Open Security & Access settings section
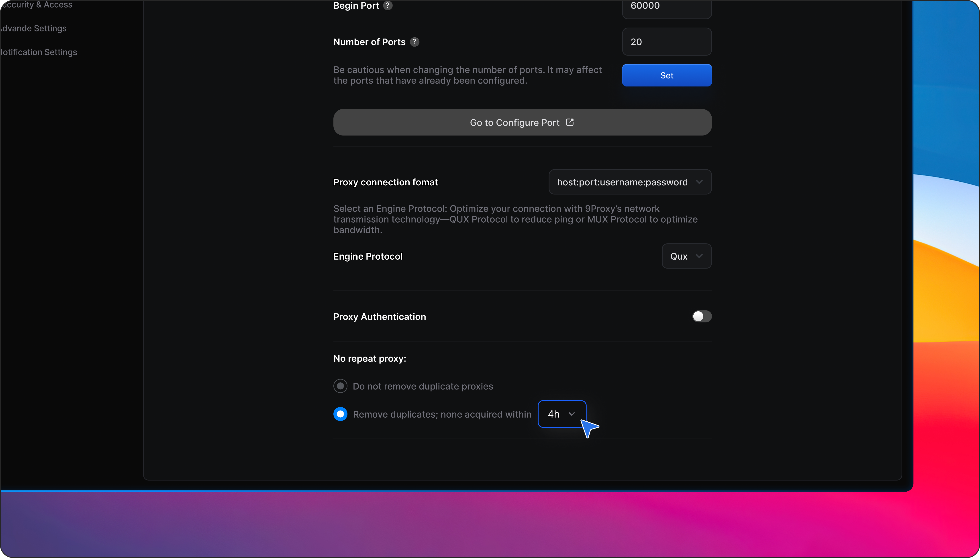 click(37, 5)
